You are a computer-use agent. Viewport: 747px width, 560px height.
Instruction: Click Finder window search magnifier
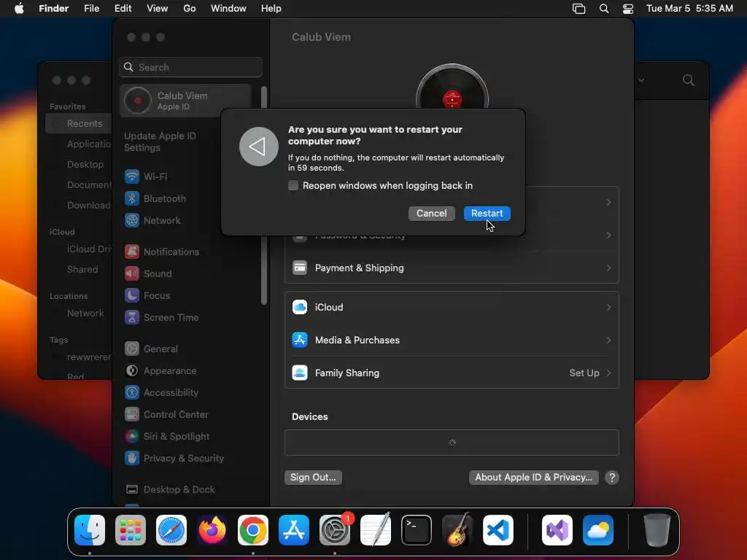(x=688, y=80)
